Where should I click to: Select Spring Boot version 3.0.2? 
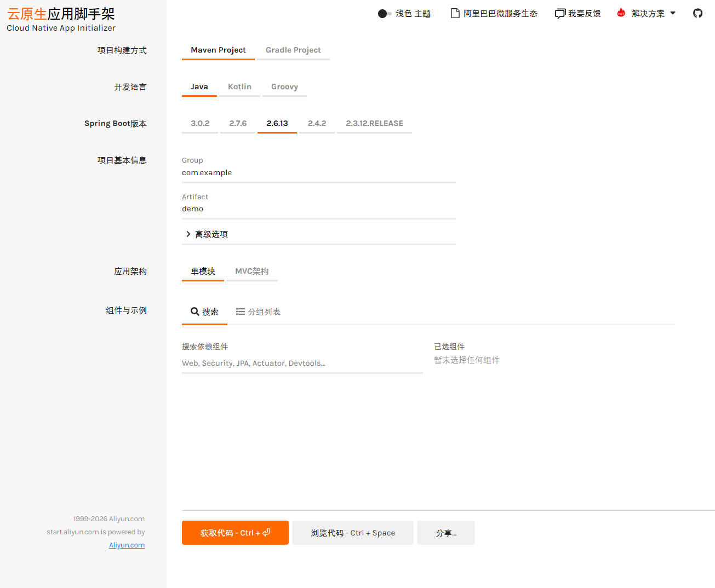[200, 123]
